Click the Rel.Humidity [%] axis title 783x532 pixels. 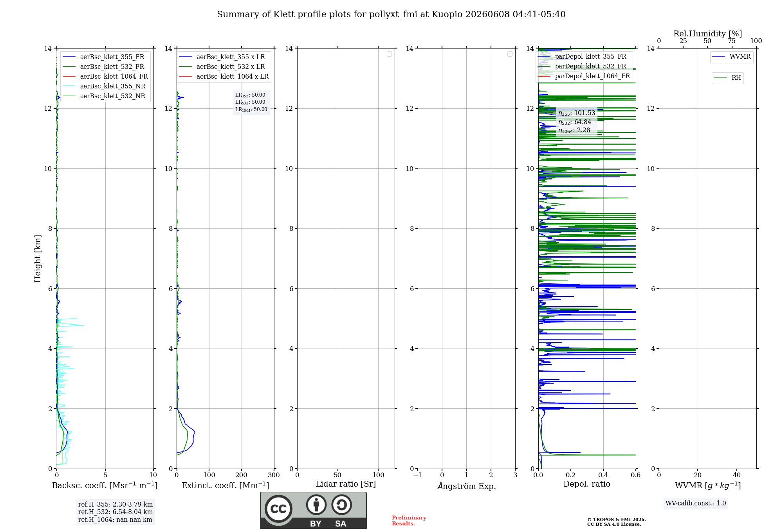(x=707, y=34)
